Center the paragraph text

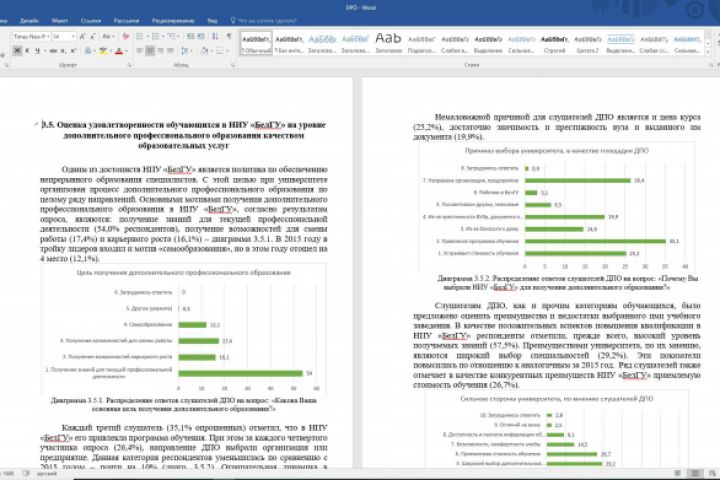(x=150, y=51)
